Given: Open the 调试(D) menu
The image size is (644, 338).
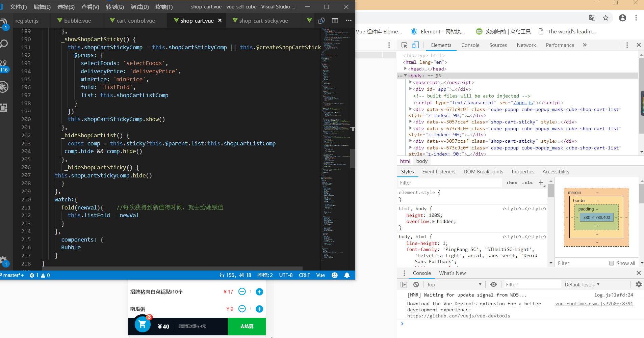Looking at the screenshot, I should (x=139, y=7).
